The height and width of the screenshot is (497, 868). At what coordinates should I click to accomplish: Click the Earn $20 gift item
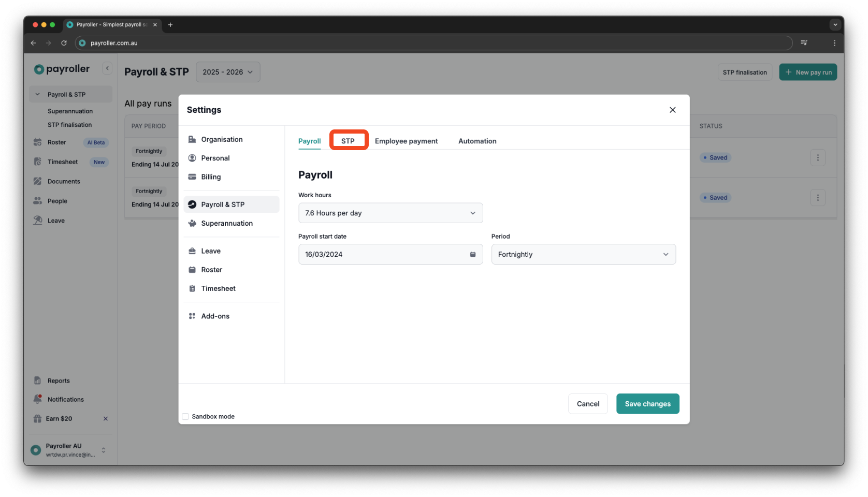pyautogui.click(x=59, y=418)
